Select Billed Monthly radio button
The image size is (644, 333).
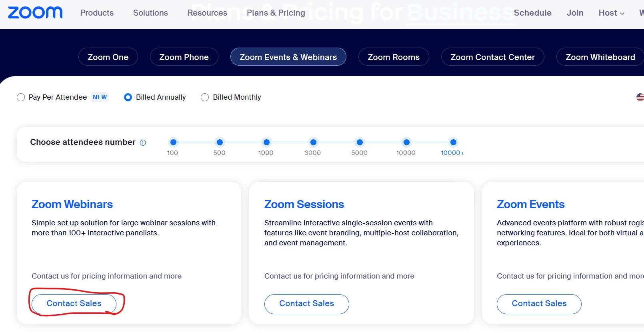pos(205,97)
